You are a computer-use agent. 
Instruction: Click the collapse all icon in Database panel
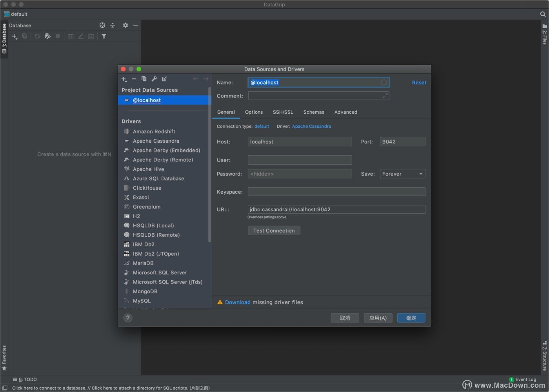[113, 25]
